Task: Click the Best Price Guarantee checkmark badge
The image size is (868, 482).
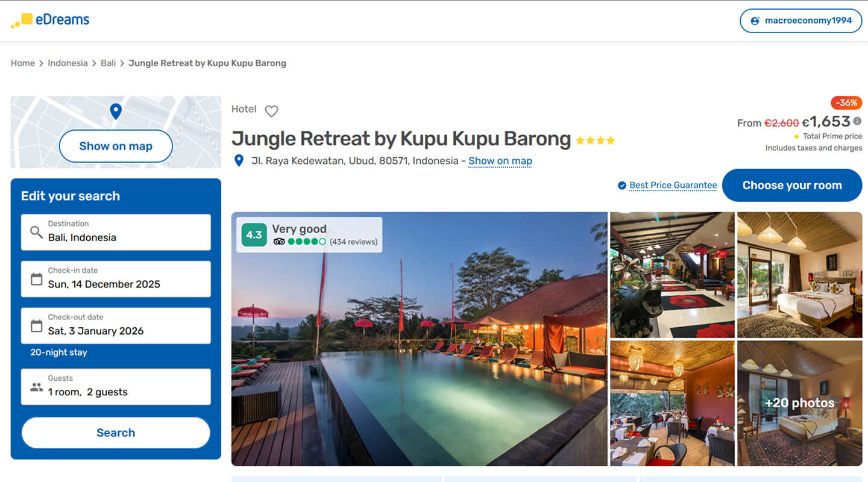Action: [622, 186]
